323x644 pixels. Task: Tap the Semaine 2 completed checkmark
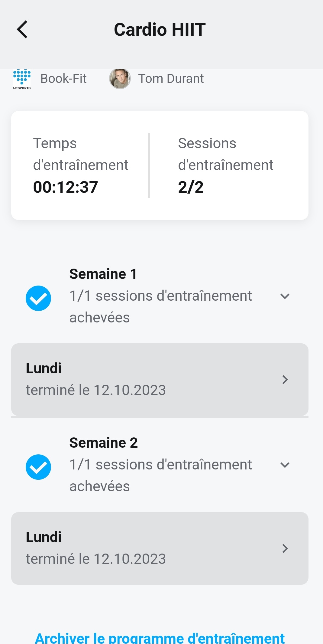(x=38, y=467)
